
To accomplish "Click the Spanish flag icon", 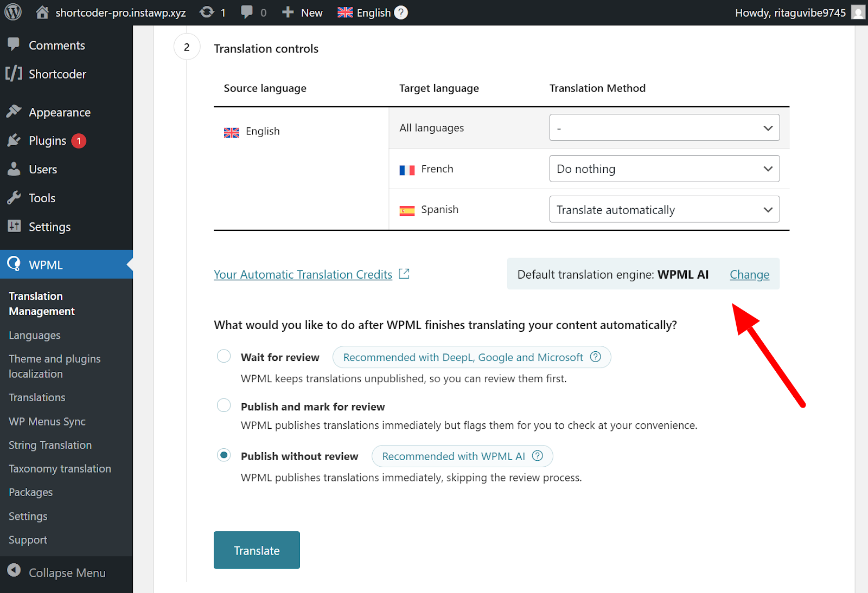I will pyautogui.click(x=407, y=211).
